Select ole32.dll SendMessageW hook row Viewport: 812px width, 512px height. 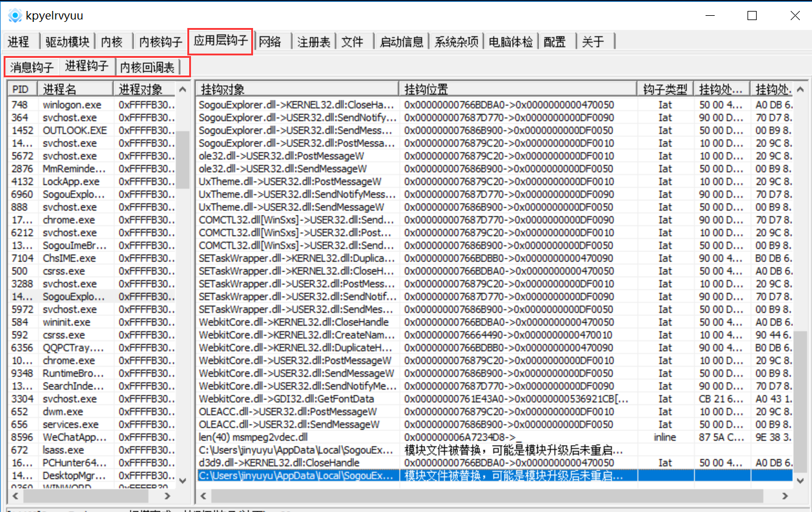[x=495, y=169]
